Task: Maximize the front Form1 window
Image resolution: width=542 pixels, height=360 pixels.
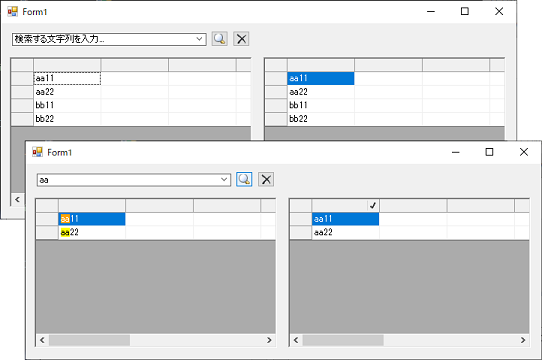Action: pyautogui.click(x=489, y=152)
